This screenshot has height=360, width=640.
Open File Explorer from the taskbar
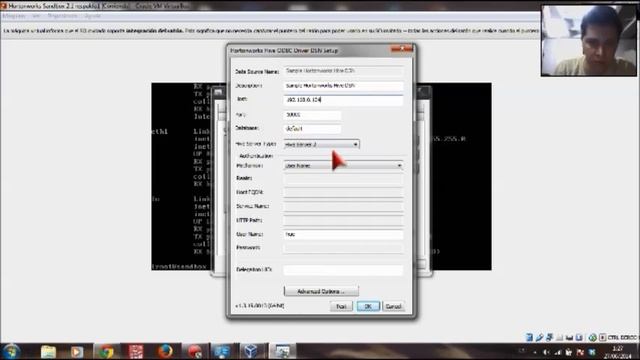(48, 351)
